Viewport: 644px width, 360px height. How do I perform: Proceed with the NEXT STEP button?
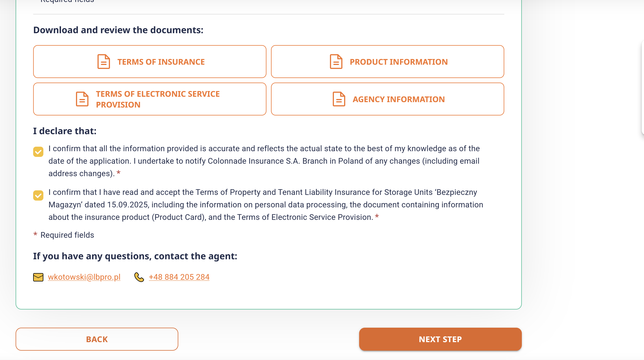pos(440,339)
